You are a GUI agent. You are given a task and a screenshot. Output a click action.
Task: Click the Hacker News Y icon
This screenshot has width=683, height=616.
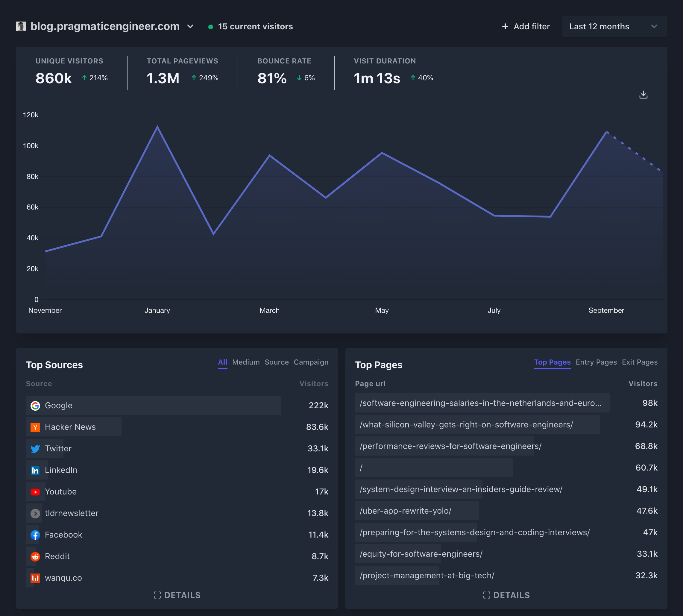[35, 427]
